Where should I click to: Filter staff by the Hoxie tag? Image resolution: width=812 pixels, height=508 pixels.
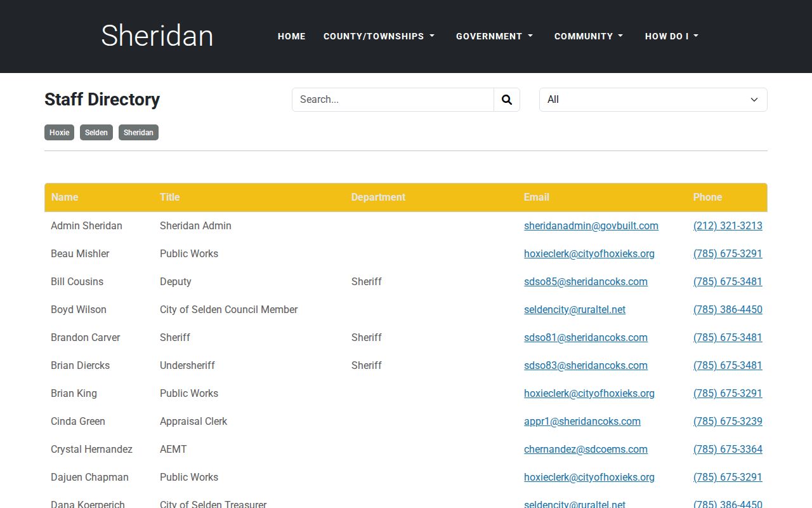pos(59,133)
